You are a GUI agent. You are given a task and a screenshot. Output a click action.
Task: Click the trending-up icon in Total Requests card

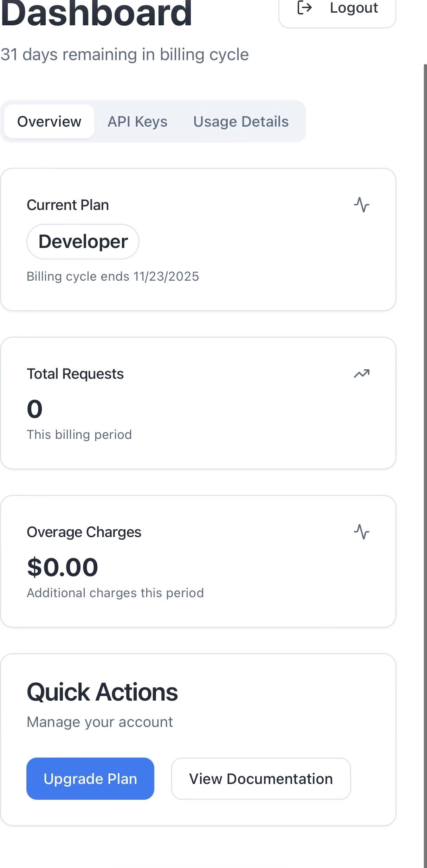362,374
